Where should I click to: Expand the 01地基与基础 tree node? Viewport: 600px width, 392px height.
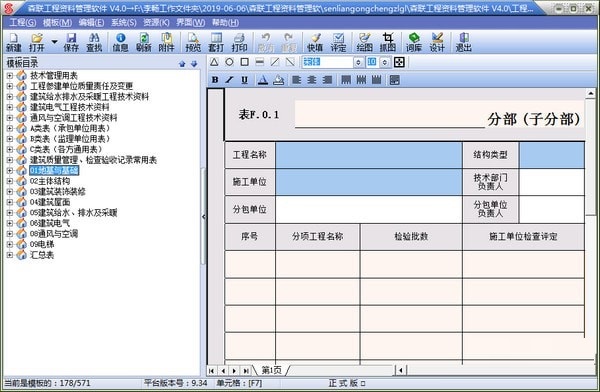coord(10,170)
